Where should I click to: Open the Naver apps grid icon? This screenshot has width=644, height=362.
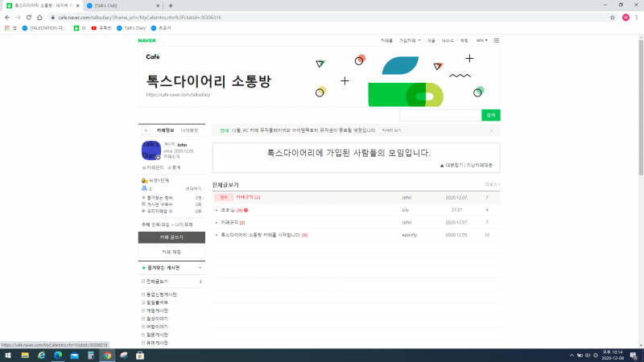tap(496, 39)
